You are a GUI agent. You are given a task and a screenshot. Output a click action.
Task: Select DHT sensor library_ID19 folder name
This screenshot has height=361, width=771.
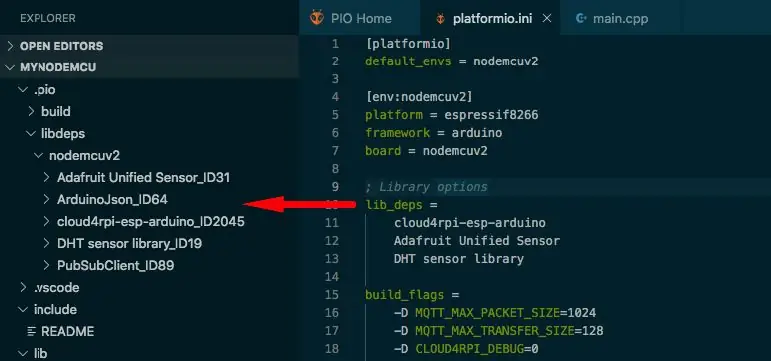pos(129,243)
